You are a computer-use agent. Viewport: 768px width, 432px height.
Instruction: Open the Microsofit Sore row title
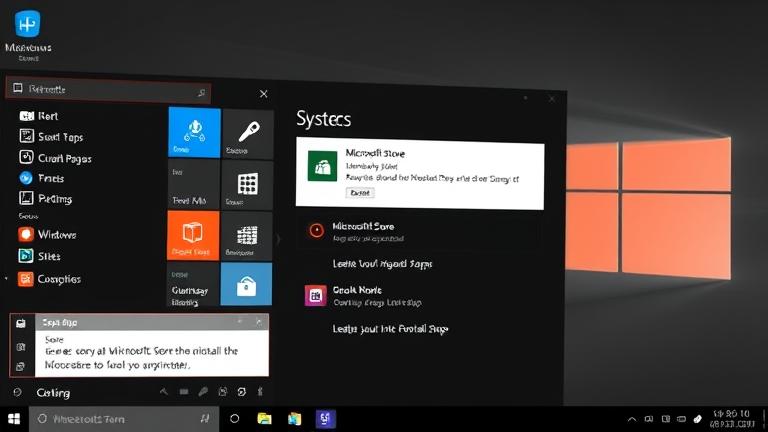(x=363, y=226)
